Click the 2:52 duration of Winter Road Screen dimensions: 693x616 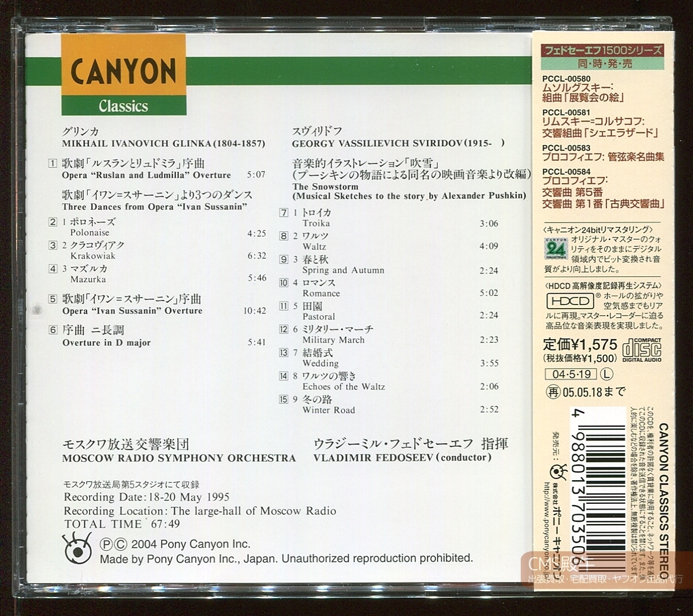[x=489, y=409]
